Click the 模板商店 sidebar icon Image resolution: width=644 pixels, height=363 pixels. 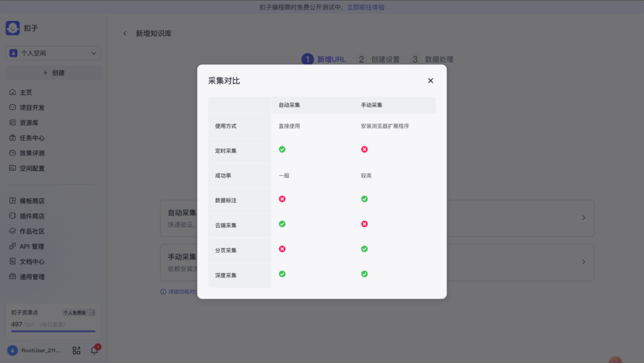(x=13, y=201)
